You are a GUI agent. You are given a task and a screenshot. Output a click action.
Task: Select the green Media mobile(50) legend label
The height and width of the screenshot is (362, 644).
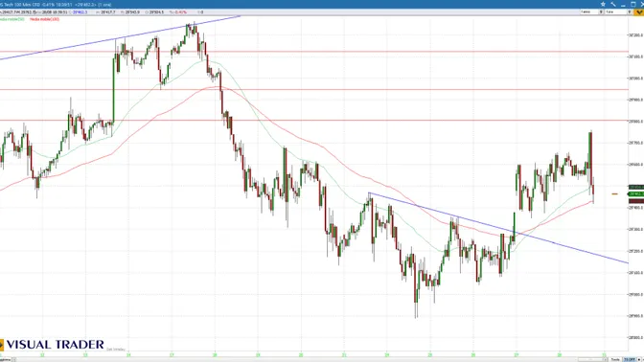(x=12, y=19)
